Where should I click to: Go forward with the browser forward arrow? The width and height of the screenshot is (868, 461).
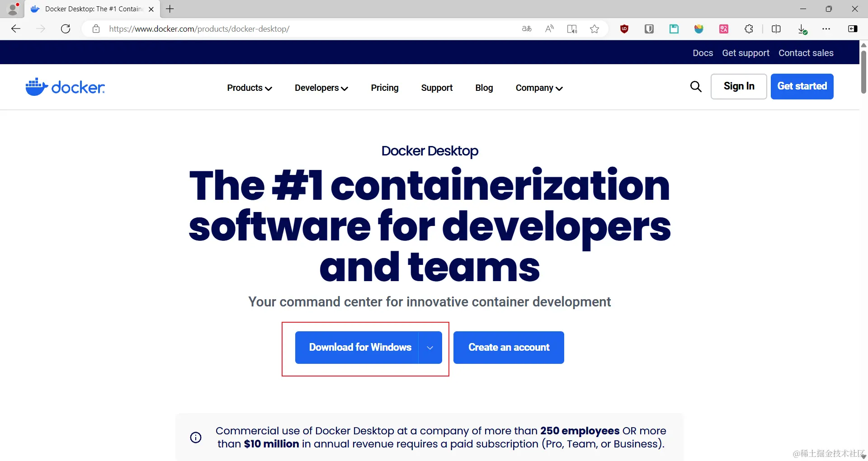point(41,29)
